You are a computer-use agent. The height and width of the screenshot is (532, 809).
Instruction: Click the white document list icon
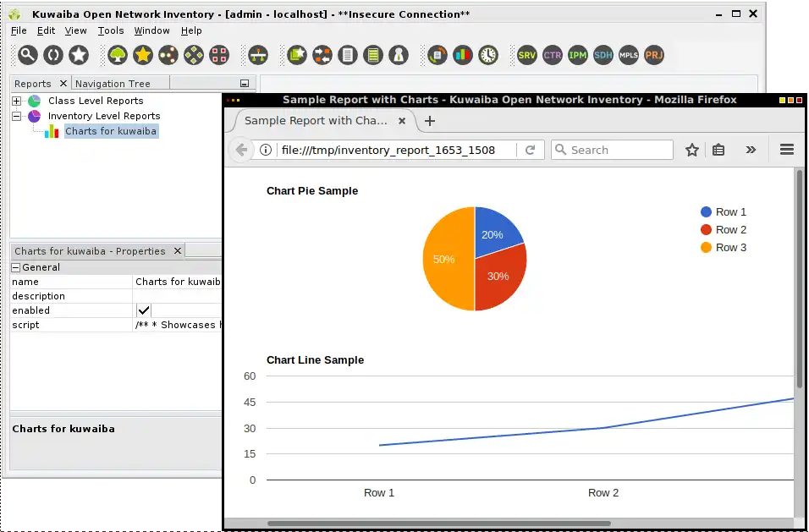tap(348, 55)
